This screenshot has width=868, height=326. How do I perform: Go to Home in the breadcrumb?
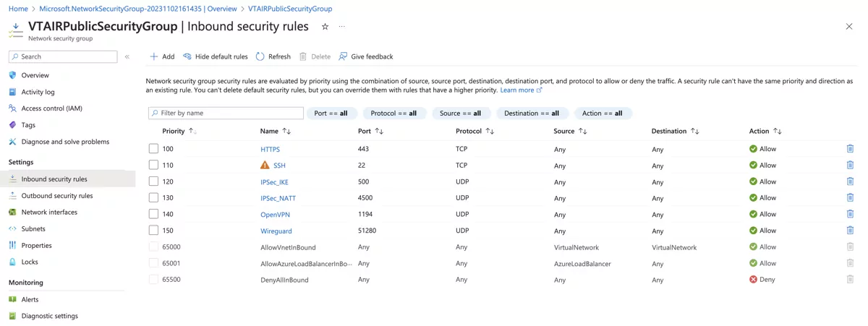pyautogui.click(x=18, y=9)
